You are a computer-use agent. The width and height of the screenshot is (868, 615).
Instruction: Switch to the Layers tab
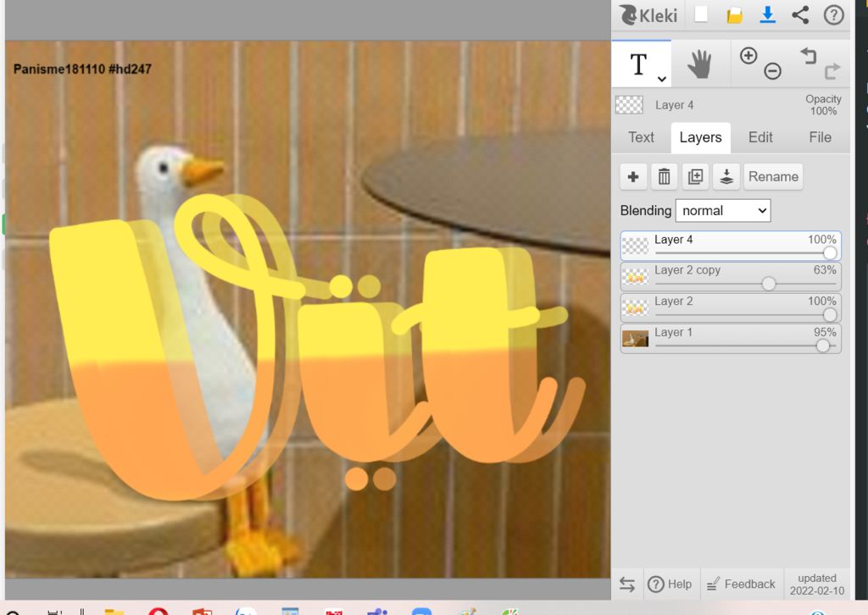(x=701, y=137)
